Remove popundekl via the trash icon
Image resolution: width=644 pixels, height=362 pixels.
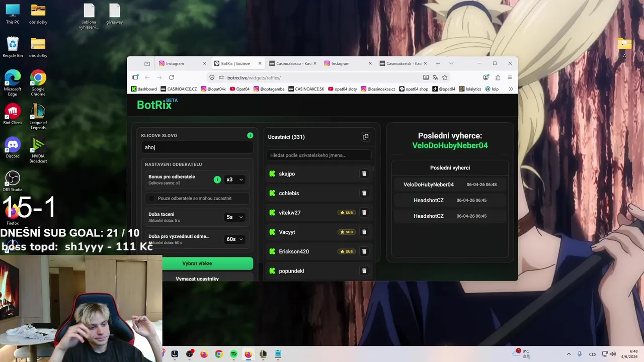tap(364, 271)
